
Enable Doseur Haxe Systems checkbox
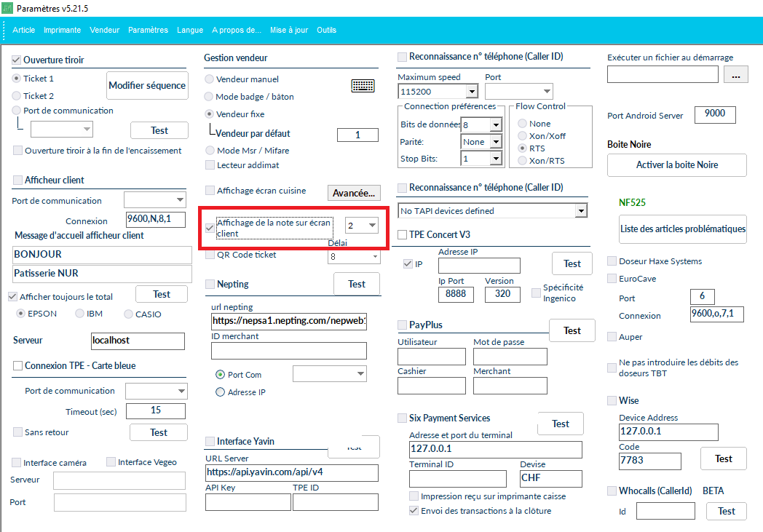(612, 261)
